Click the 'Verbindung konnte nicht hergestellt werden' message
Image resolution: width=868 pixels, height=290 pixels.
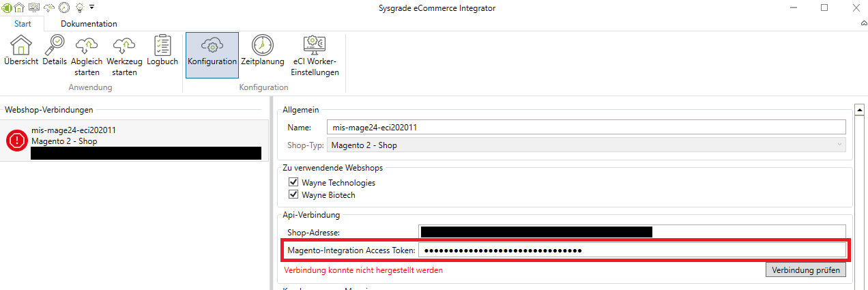[364, 270]
